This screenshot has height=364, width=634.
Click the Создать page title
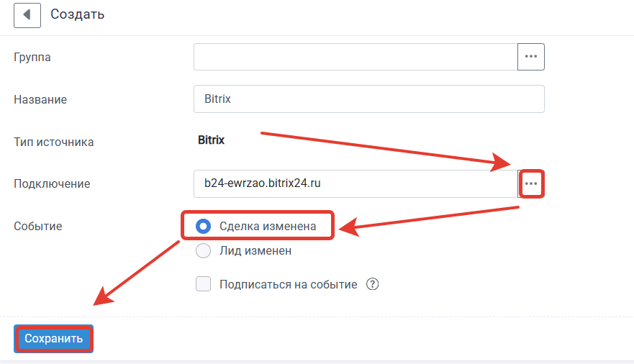pyautogui.click(x=77, y=14)
